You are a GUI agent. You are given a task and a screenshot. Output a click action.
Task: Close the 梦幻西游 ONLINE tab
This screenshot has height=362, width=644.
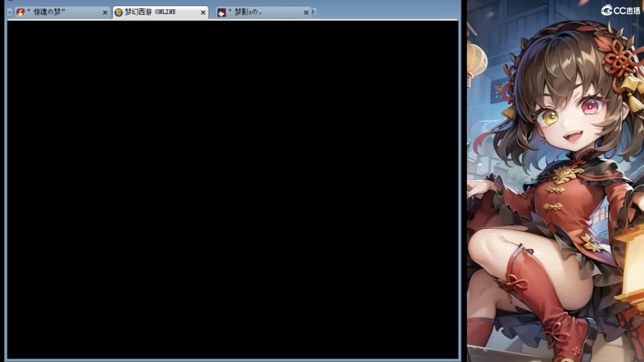203,13
